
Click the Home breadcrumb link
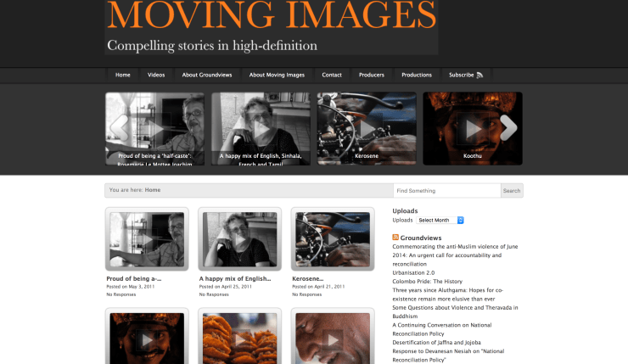153,190
